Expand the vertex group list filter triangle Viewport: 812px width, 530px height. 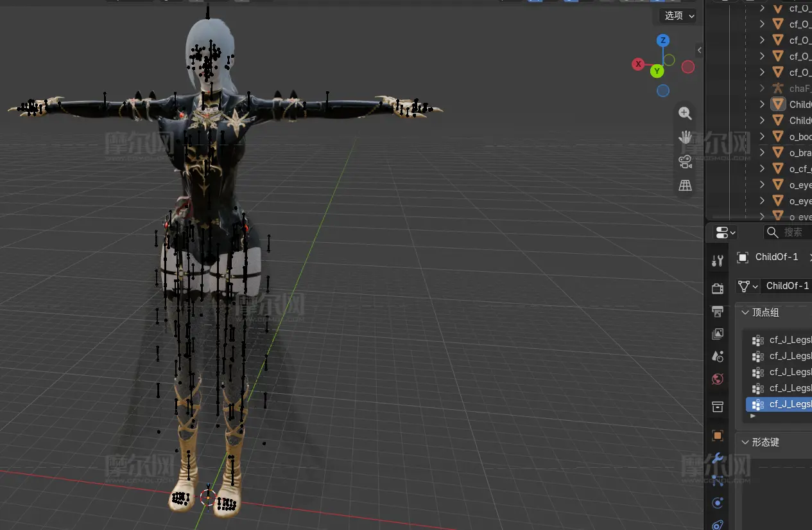pos(753,416)
